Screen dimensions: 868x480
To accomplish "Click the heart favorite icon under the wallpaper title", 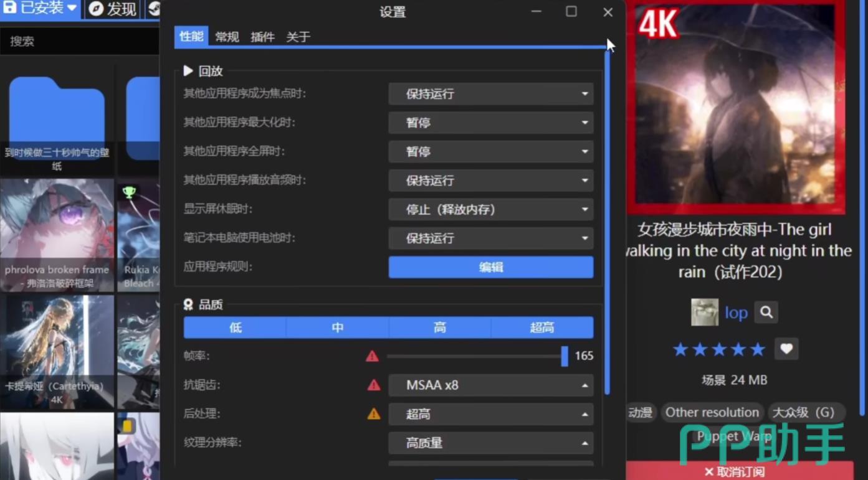I will click(786, 349).
